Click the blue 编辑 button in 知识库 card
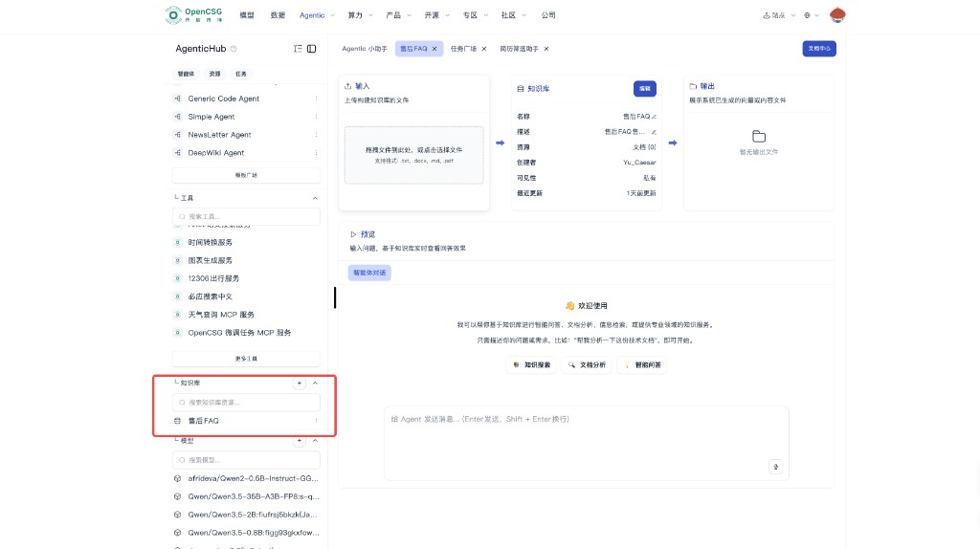This screenshot has height=549, width=980. click(644, 89)
